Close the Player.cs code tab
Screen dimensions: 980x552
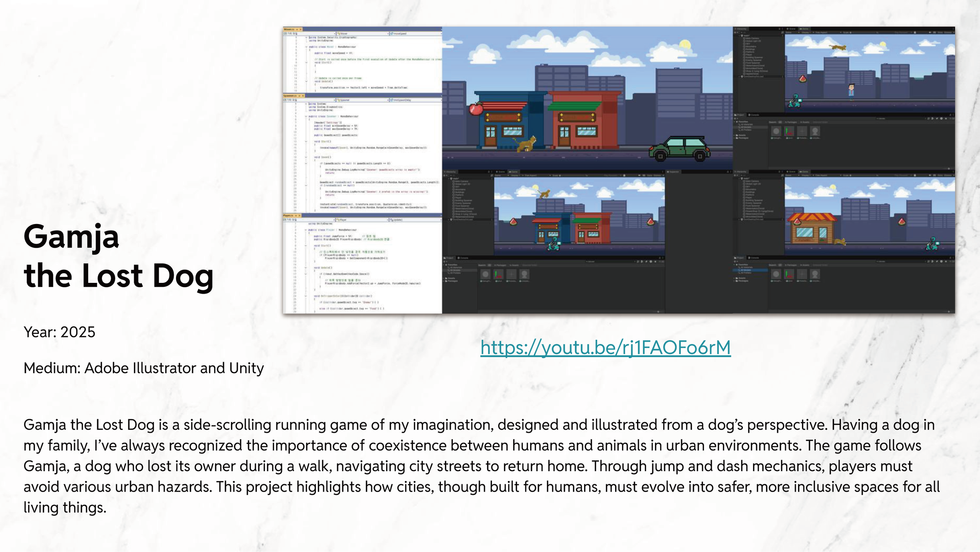(300, 215)
